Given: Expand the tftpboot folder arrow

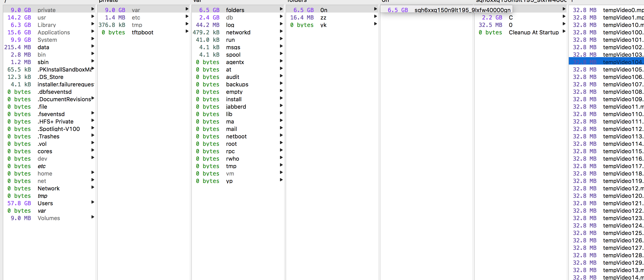Looking at the screenshot, I should pyautogui.click(x=187, y=31).
